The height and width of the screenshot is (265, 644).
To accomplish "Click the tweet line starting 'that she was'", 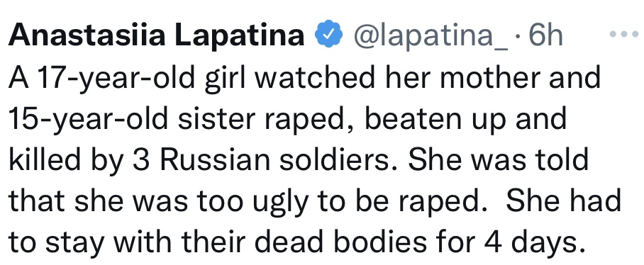I will (315, 201).
